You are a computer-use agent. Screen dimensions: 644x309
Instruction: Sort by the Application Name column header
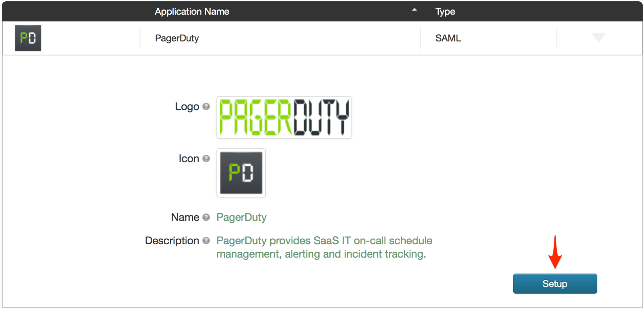(192, 12)
